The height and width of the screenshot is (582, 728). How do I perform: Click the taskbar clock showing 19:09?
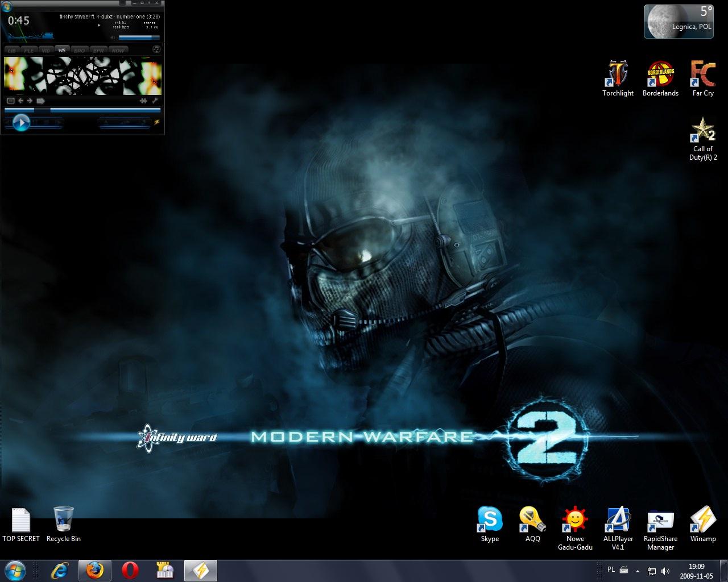tap(697, 571)
